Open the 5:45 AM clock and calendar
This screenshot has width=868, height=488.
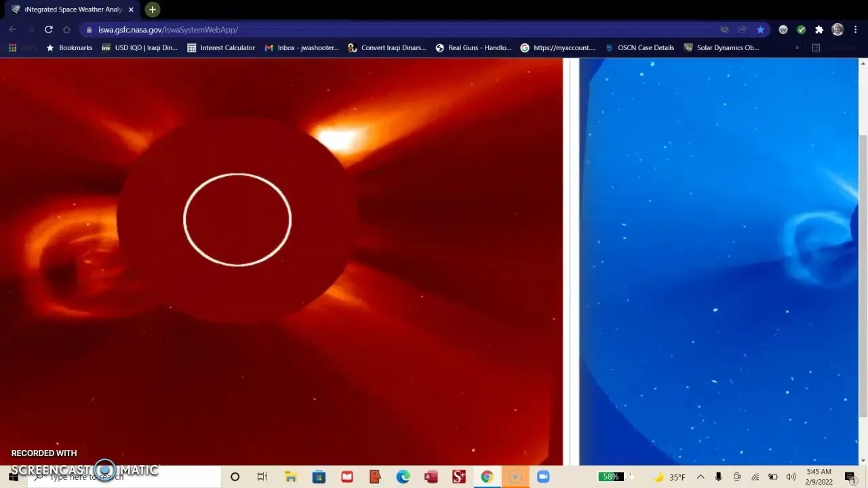click(819, 477)
